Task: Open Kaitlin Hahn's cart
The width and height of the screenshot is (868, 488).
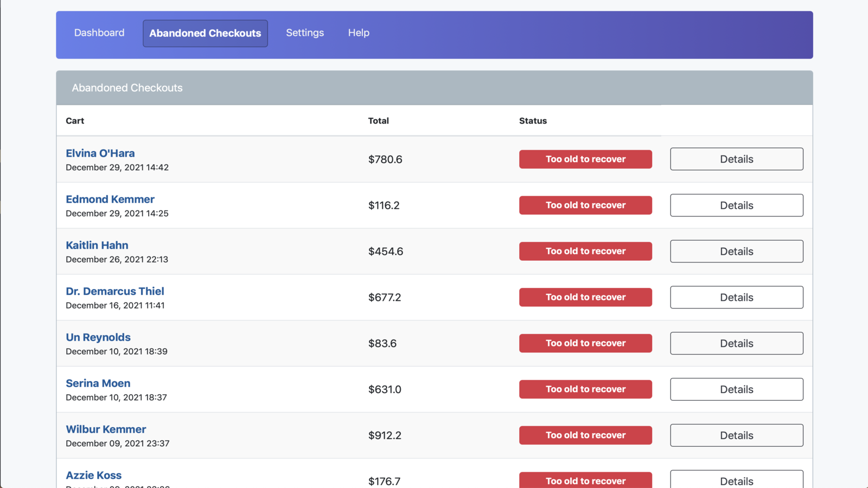Action: coord(97,246)
